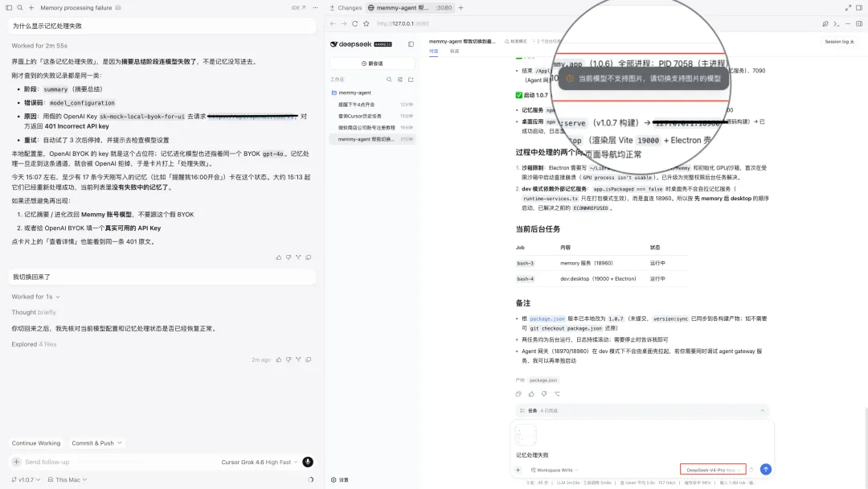Toggle the left sidebar panel icon
The height and width of the screenshot is (489, 868).
(9, 8)
